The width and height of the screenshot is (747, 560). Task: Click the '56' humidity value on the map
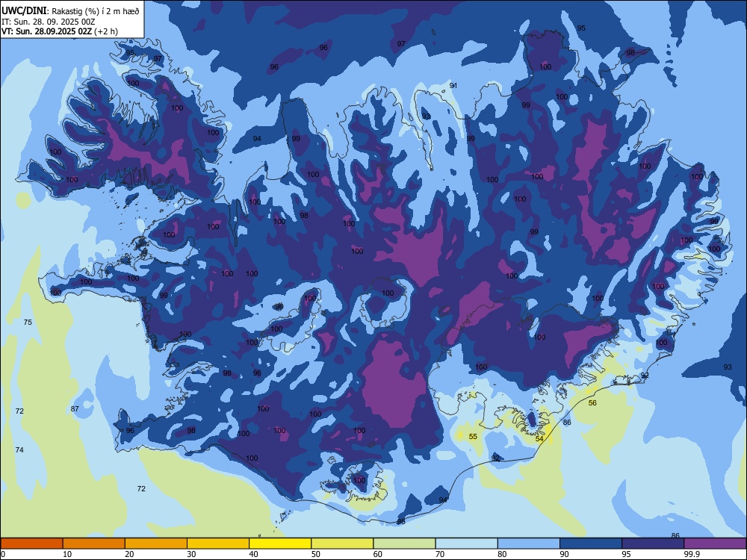click(592, 403)
